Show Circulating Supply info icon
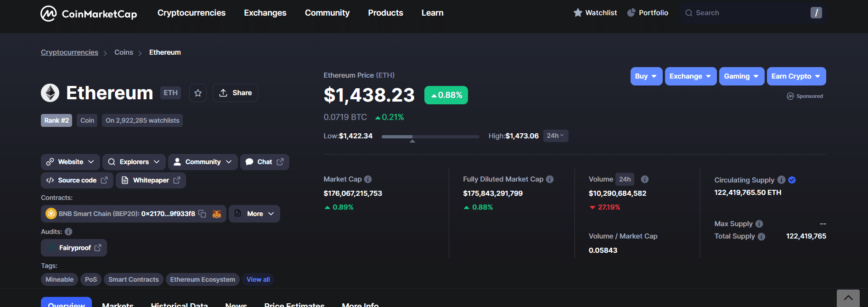868x307 pixels. pyautogui.click(x=781, y=180)
